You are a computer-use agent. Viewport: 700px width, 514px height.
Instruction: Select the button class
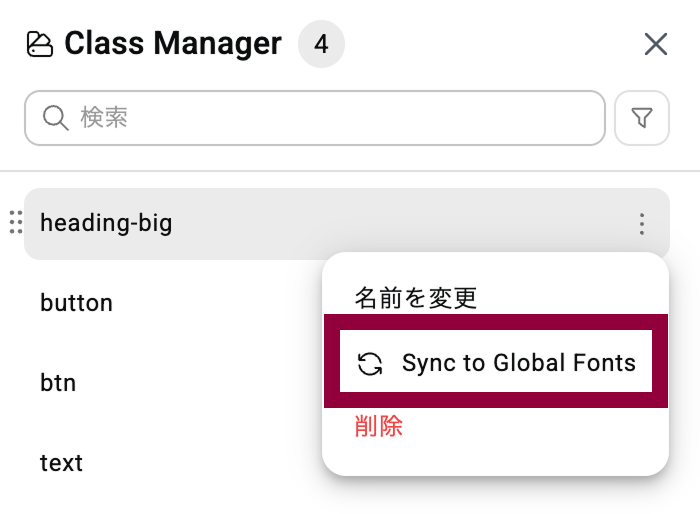[x=76, y=303]
